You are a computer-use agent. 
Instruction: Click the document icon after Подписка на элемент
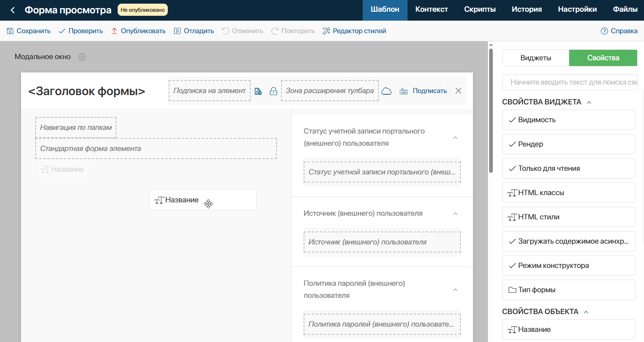click(x=258, y=91)
